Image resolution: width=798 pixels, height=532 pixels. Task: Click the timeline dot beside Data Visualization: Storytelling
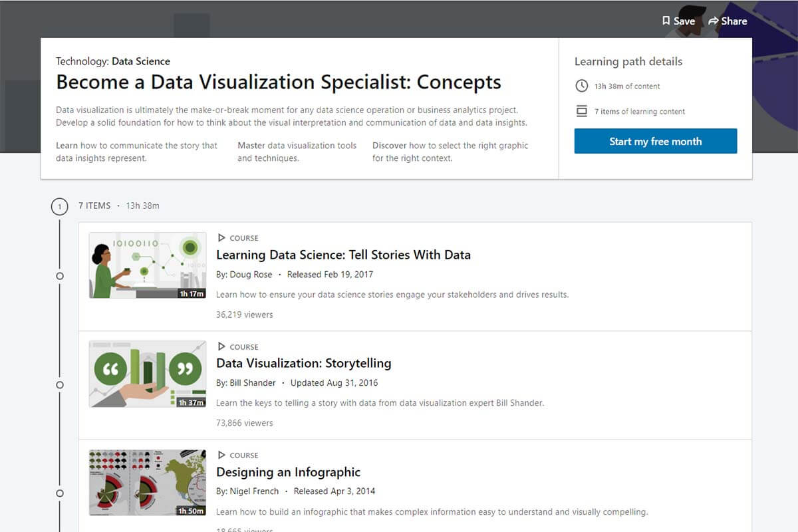pyautogui.click(x=60, y=384)
